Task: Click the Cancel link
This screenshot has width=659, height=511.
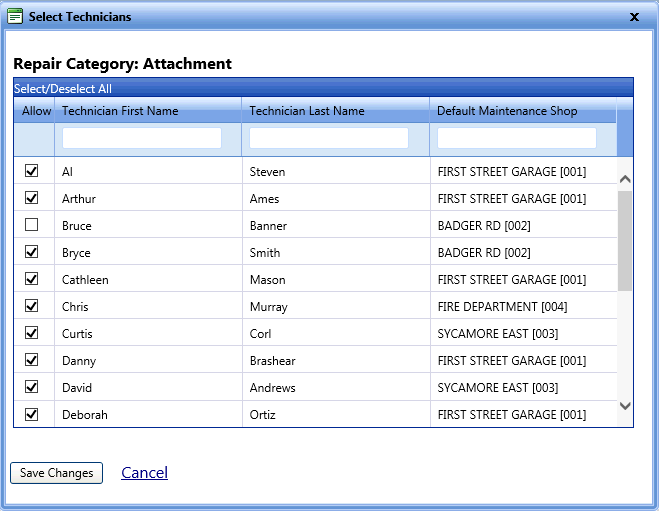Action: coord(144,473)
